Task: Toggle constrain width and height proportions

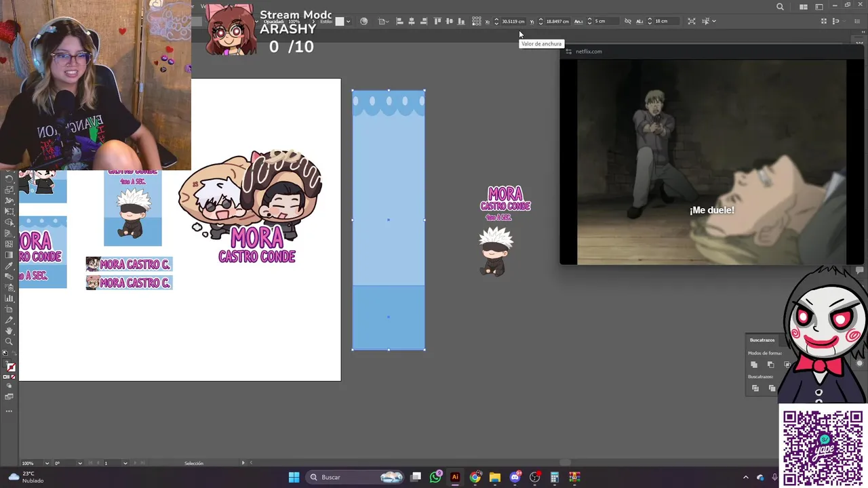Action: (x=628, y=21)
